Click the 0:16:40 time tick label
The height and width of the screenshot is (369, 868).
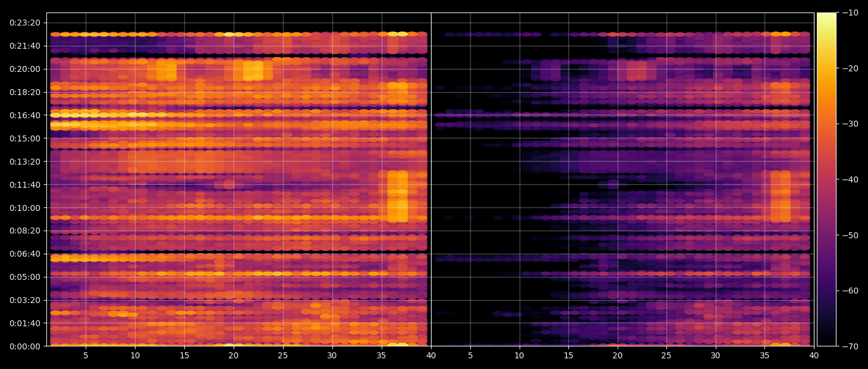pyautogui.click(x=25, y=115)
